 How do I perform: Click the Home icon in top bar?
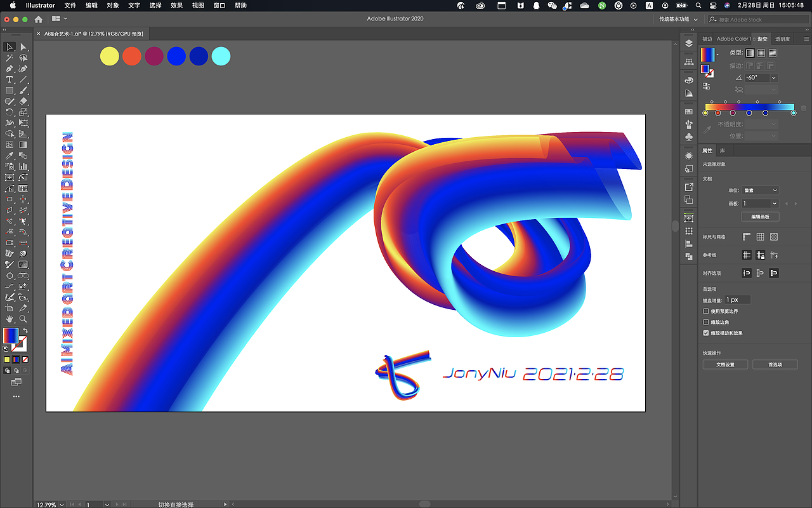click(x=38, y=19)
